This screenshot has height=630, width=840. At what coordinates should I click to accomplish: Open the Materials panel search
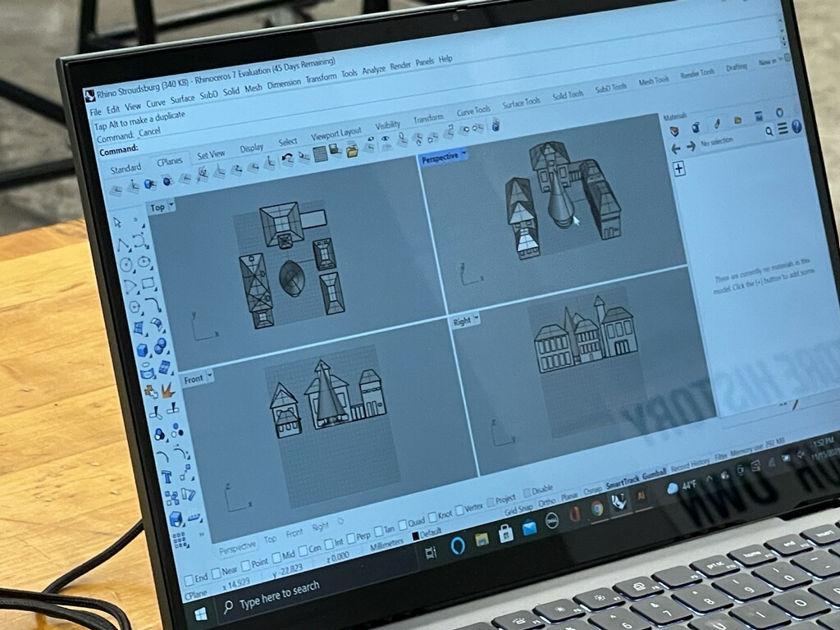(769, 131)
